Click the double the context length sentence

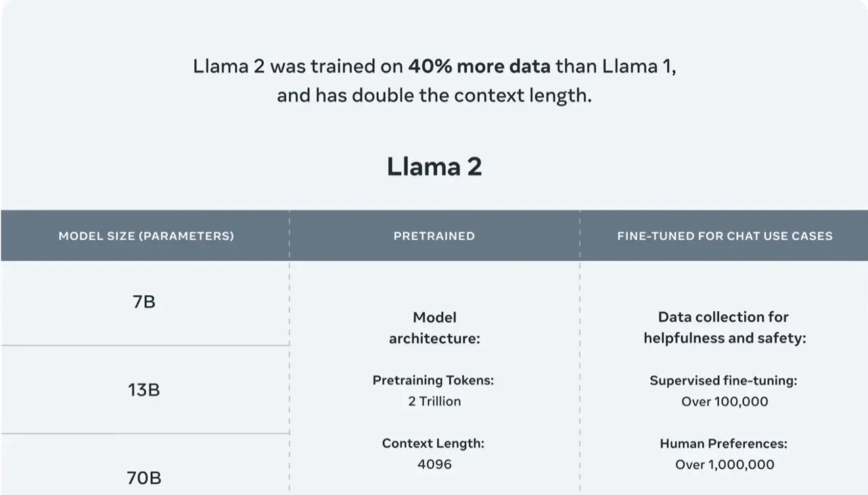[x=434, y=95]
